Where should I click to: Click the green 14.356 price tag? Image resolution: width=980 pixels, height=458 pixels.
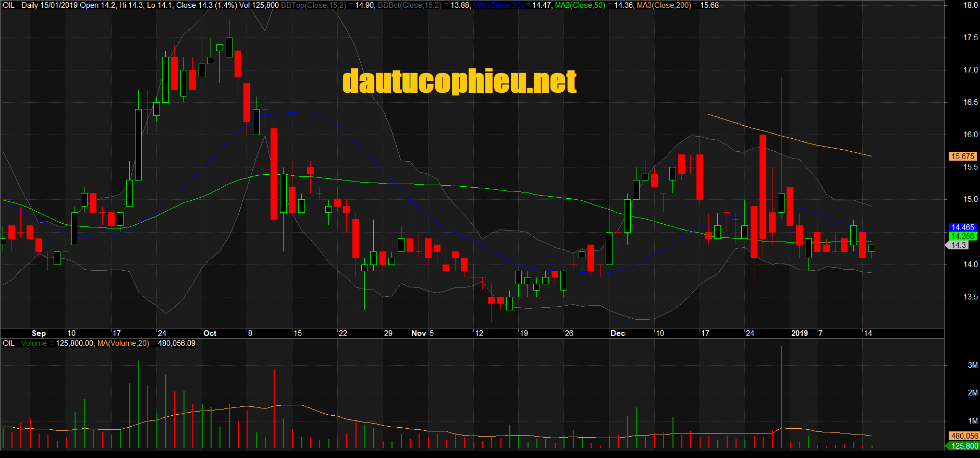[962, 236]
